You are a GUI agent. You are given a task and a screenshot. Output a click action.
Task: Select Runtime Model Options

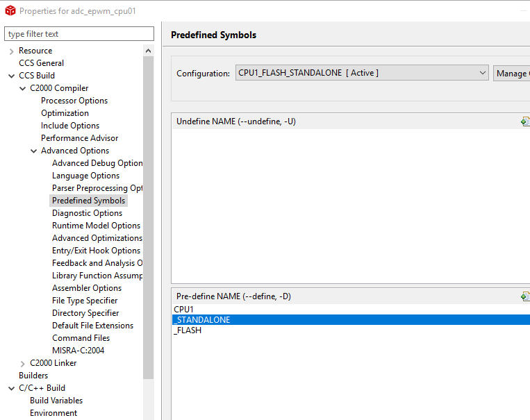coord(97,226)
